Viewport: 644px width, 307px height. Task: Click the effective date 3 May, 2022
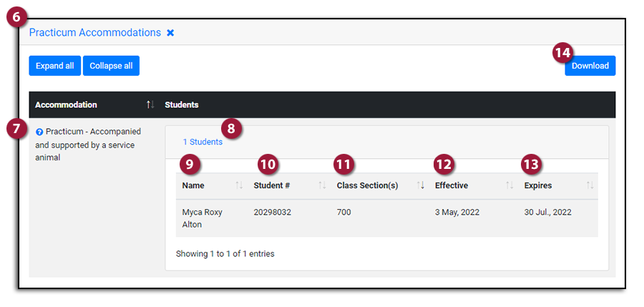[456, 213]
